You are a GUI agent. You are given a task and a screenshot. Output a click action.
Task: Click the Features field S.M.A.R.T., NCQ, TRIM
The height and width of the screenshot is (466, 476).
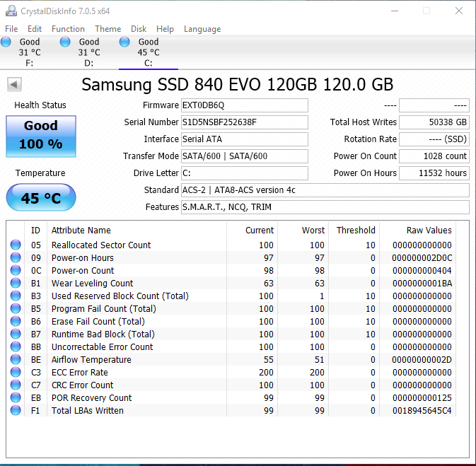tap(325, 207)
